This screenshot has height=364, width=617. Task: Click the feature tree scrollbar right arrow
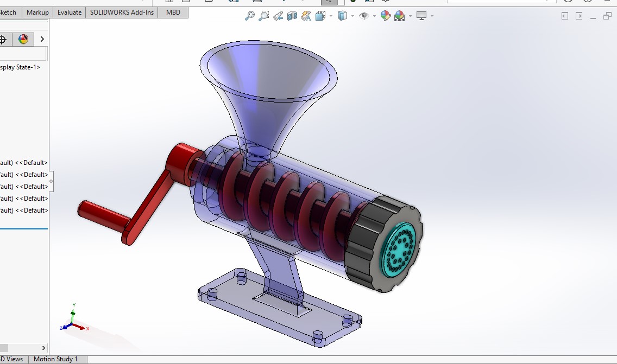coord(43,348)
